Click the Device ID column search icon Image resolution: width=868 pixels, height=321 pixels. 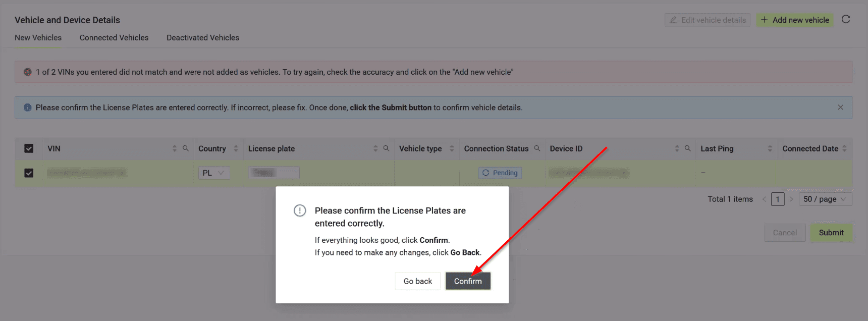pyautogui.click(x=687, y=148)
